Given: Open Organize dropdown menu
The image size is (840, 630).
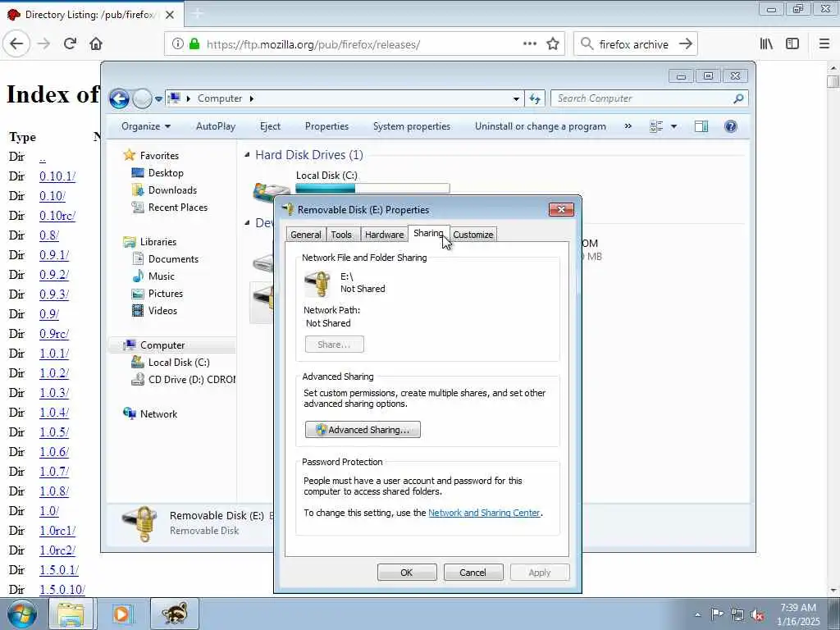Looking at the screenshot, I should click(x=146, y=126).
